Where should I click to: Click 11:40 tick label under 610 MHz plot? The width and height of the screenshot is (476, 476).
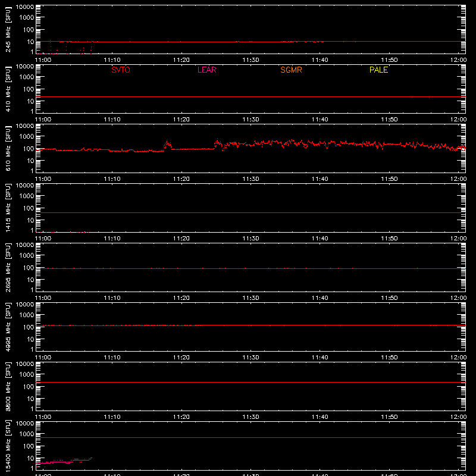320,179
